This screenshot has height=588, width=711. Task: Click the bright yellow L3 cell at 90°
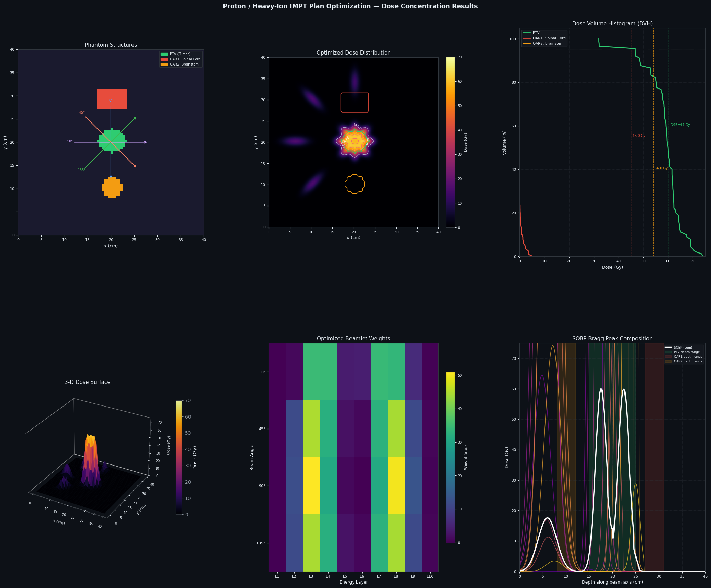pyautogui.click(x=311, y=486)
